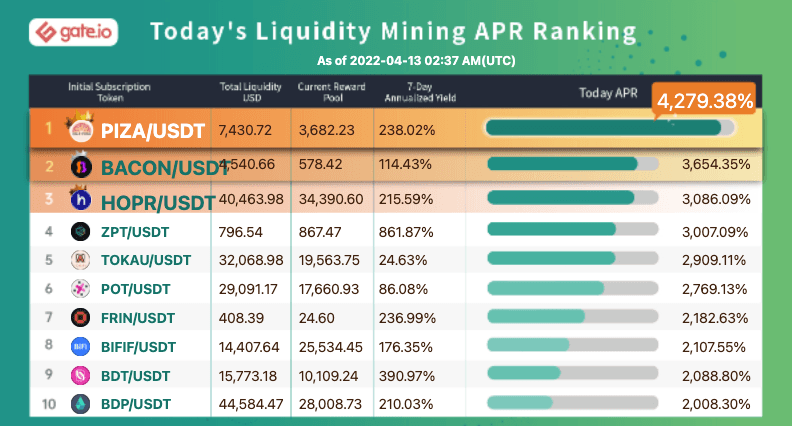
Task: Open the ZPT/USDT pair
Action: [135, 232]
